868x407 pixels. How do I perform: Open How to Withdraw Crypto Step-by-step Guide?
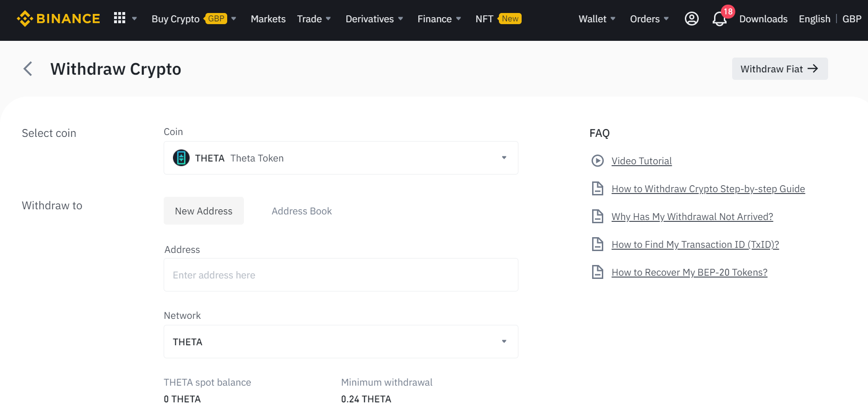tap(708, 188)
